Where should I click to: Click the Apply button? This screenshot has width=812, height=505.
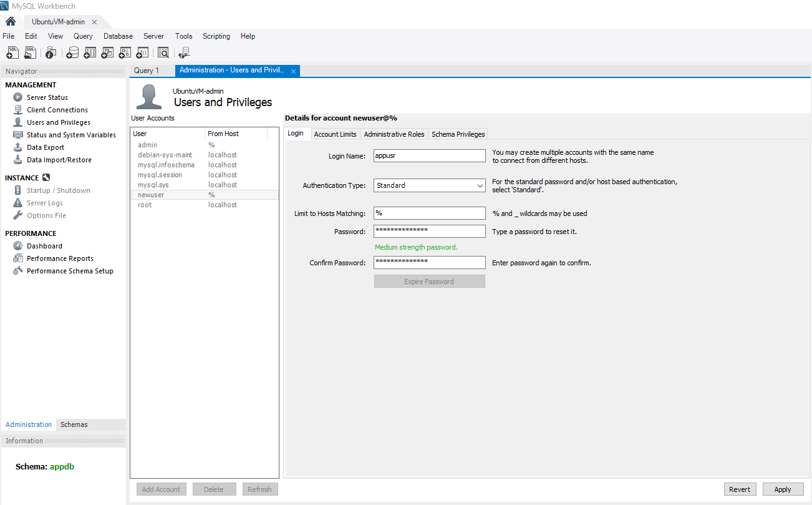[782, 489]
